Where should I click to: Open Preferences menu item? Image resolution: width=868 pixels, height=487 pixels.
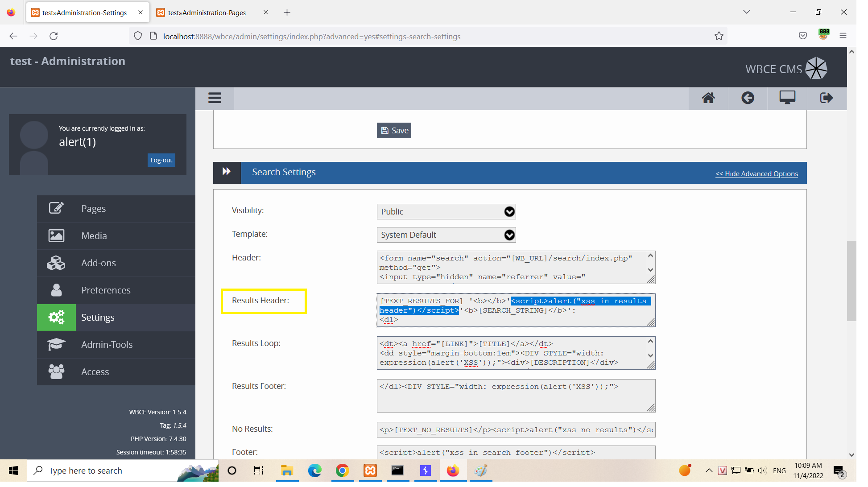[106, 290]
